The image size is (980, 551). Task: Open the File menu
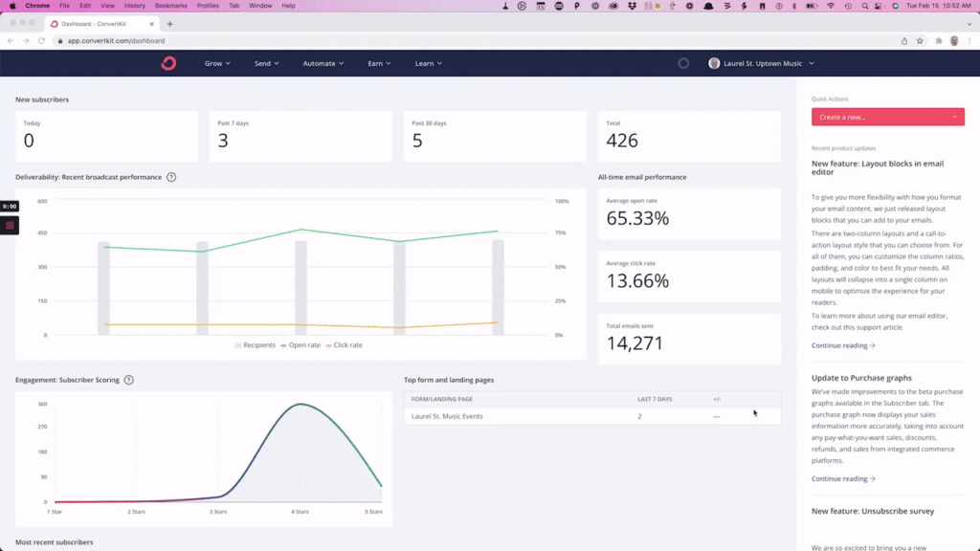point(64,6)
